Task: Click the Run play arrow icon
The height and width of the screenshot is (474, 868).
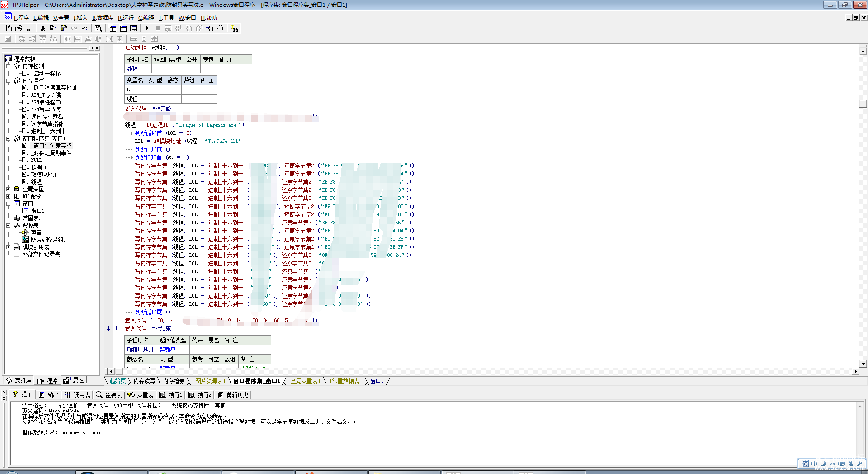Action: click(x=147, y=28)
